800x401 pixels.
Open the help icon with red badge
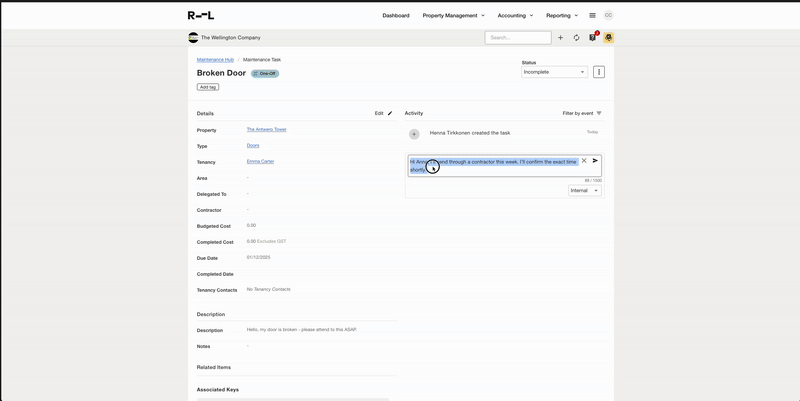[x=592, y=38]
